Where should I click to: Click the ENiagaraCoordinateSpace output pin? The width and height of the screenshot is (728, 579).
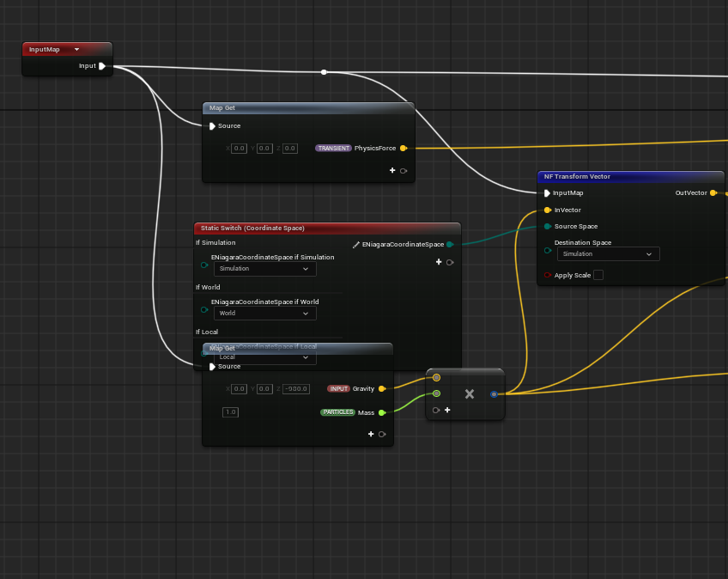[450, 245]
